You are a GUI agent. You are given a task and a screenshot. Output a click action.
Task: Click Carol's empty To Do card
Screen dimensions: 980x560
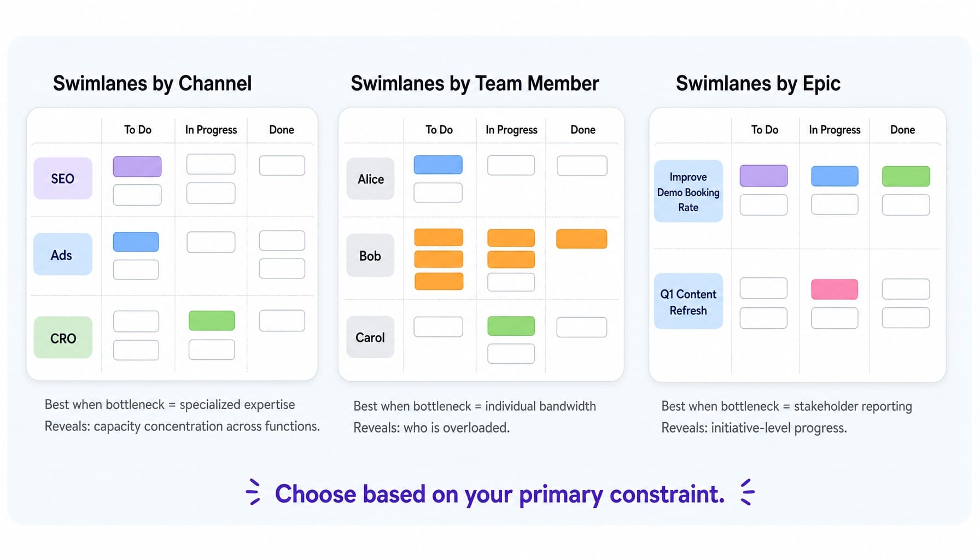coord(439,327)
